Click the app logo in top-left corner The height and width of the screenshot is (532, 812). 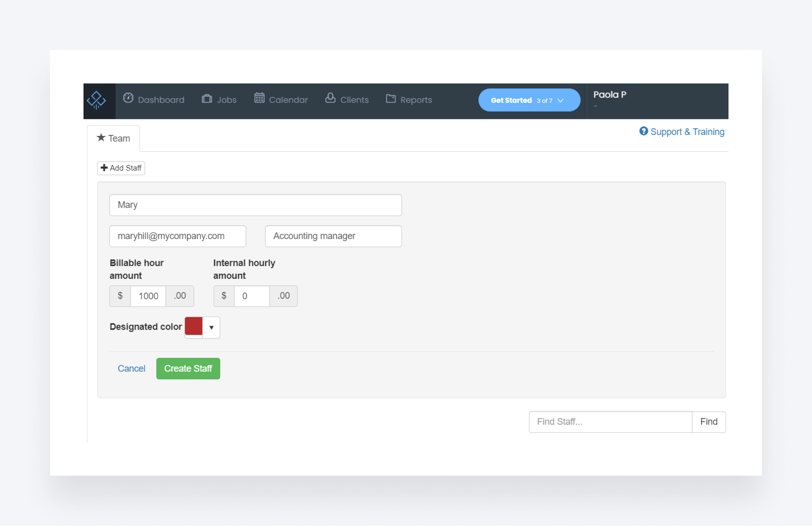[x=96, y=100]
